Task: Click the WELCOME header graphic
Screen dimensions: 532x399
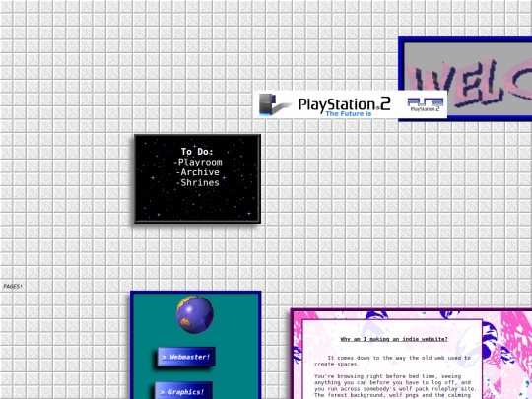Action: pyautogui.click(x=465, y=79)
